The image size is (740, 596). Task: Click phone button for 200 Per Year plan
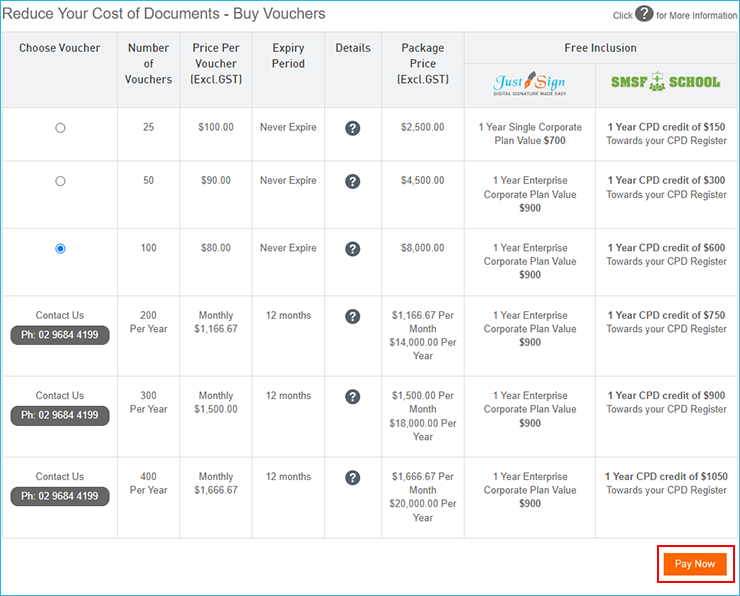60,335
